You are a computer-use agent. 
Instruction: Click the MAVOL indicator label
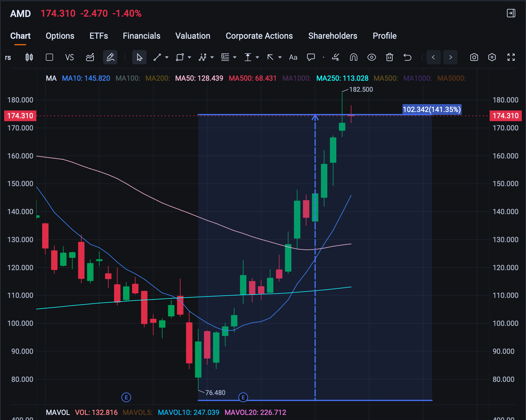point(58,413)
